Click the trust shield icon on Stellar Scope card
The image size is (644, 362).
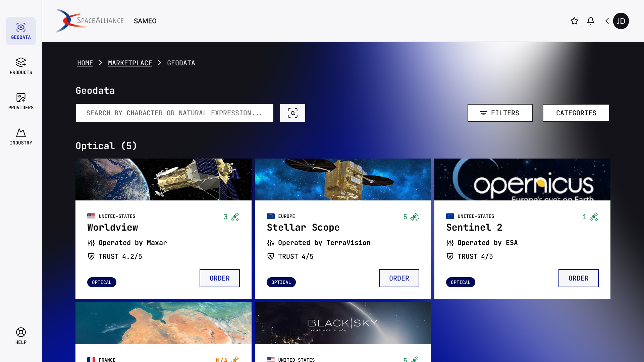271,256
